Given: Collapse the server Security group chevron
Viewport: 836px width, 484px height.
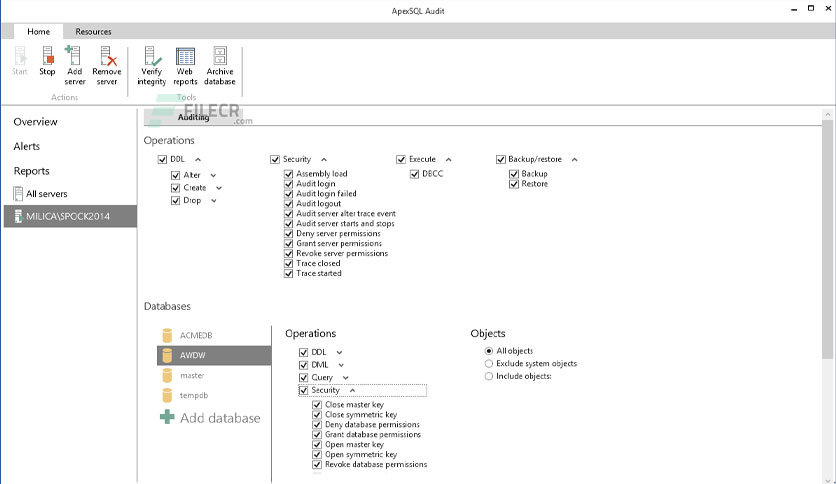Looking at the screenshot, I should pos(324,159).
